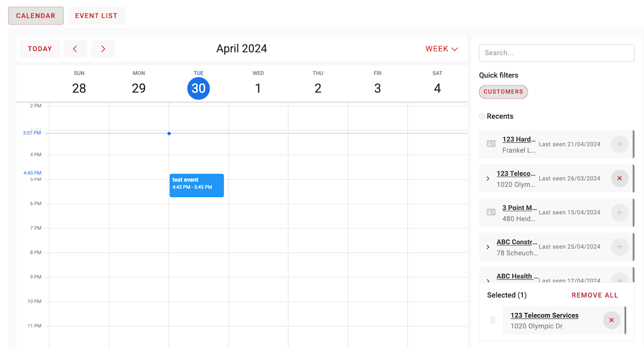Open the 123 Telecom Services link in Selected

click(x=544, y=315)
